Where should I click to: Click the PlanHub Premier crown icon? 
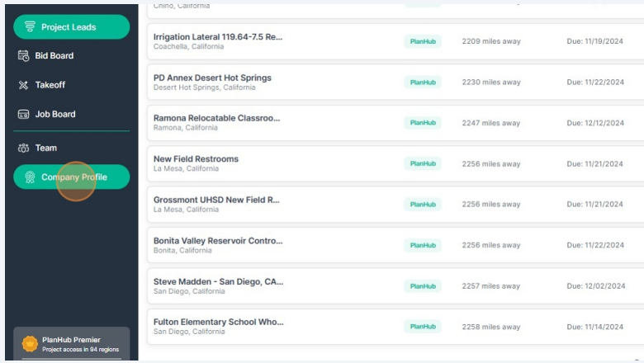point(30,344)
